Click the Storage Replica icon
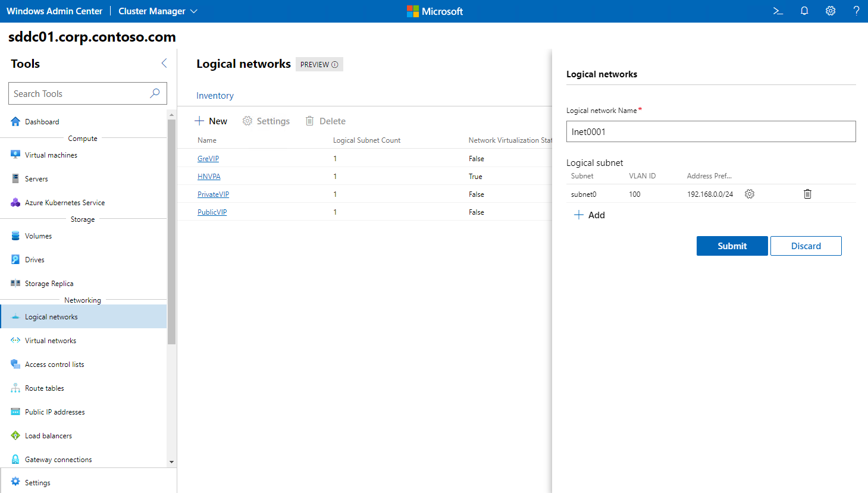868x493 pixels. click(15, 283)
